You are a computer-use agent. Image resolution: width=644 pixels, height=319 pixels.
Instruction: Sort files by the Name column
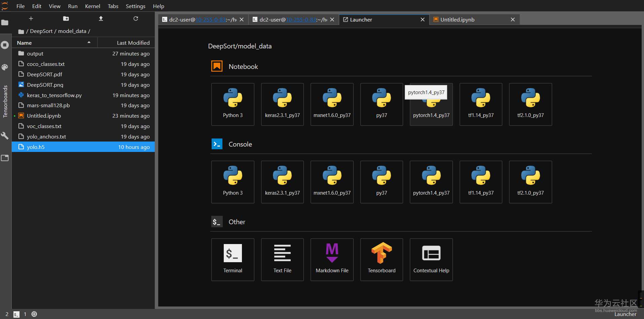[x=55, y=43]
